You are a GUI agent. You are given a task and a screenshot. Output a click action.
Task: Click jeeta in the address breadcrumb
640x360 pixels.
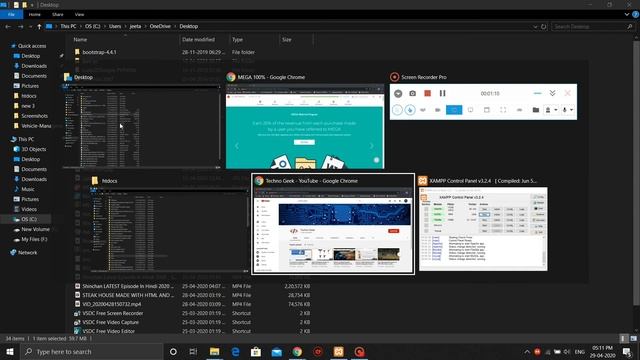(x=136, y=26)
